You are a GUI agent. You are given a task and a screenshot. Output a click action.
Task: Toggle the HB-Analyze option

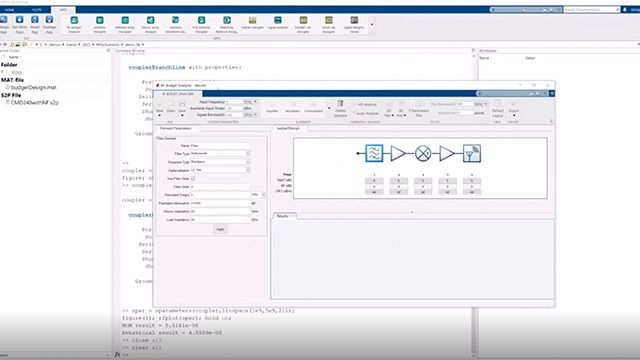click(x=366, y=104)
